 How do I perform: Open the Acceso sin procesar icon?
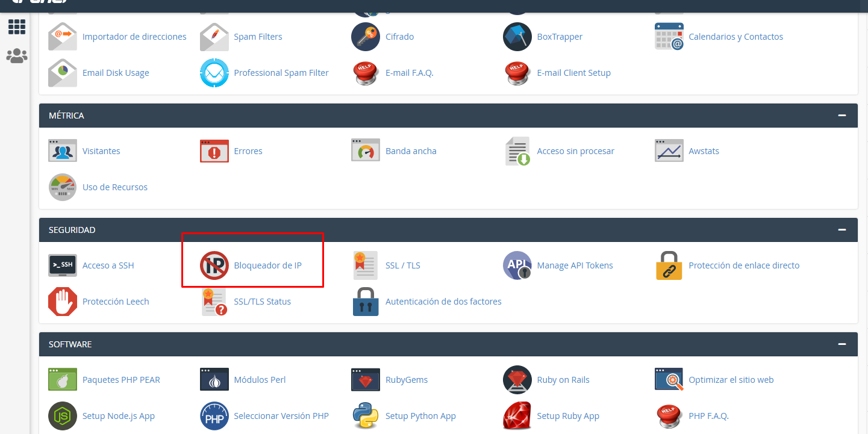pos(517,151)
